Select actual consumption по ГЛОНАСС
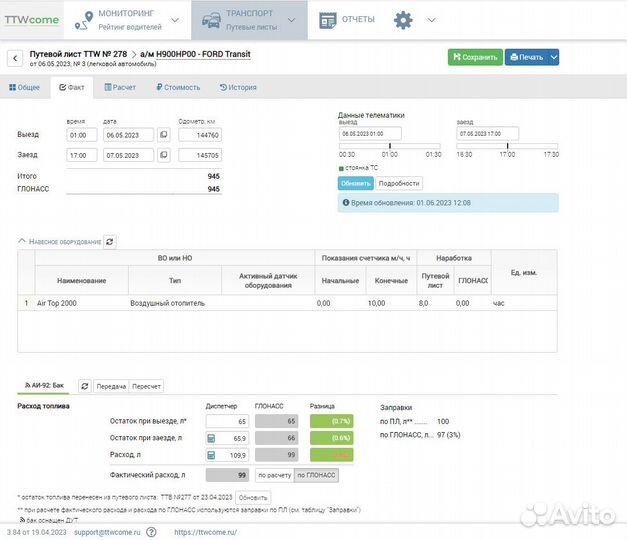 point(316,475)
